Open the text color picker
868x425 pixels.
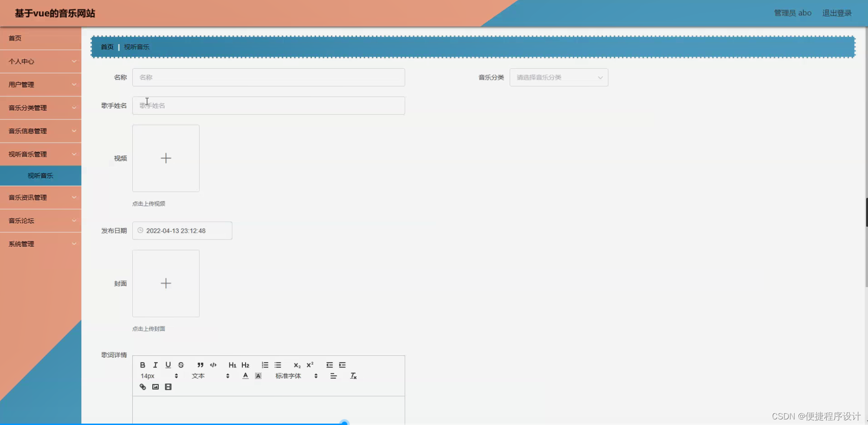tap(245, 376)
